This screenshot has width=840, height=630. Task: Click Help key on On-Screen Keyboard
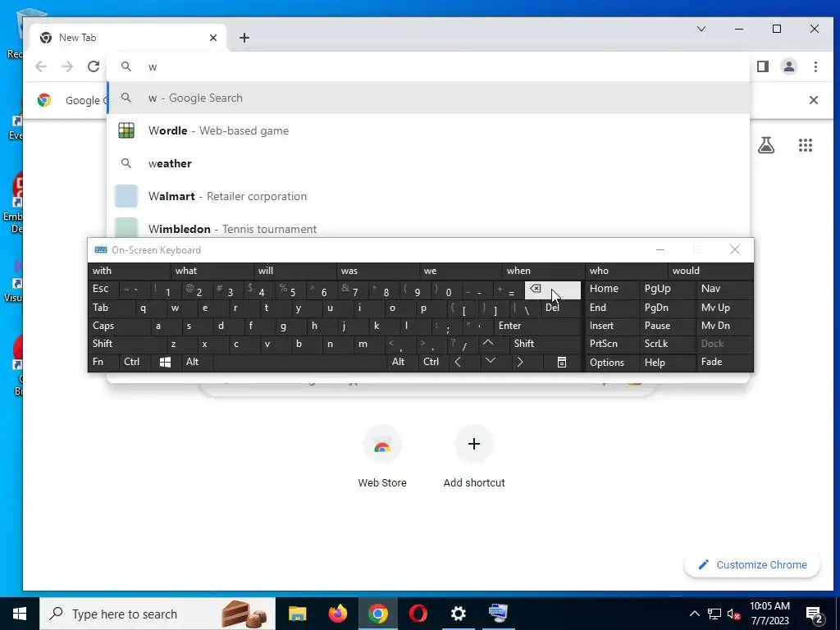pyautogui.click(x=668, y=362)
